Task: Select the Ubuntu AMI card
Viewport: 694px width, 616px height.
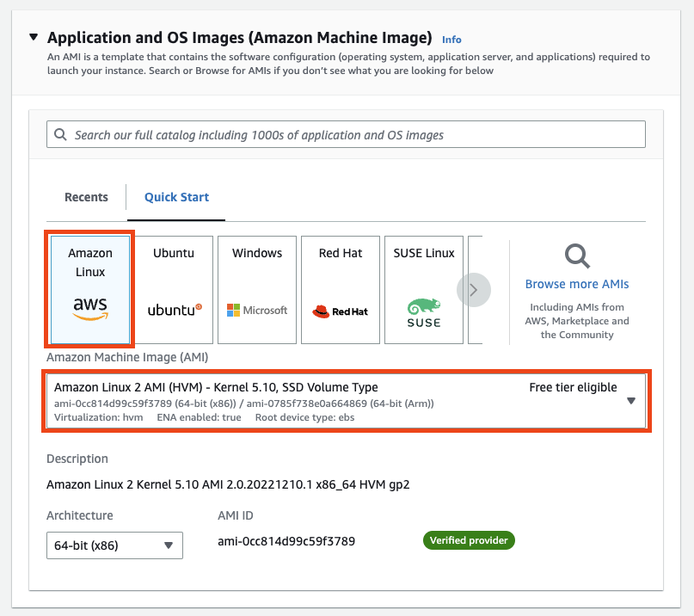Action: pyautogui.click(x=174, y=290)
